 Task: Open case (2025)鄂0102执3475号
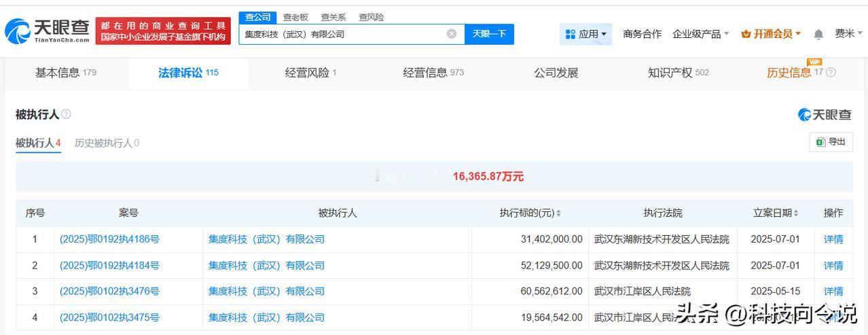(x=109, y=317)
